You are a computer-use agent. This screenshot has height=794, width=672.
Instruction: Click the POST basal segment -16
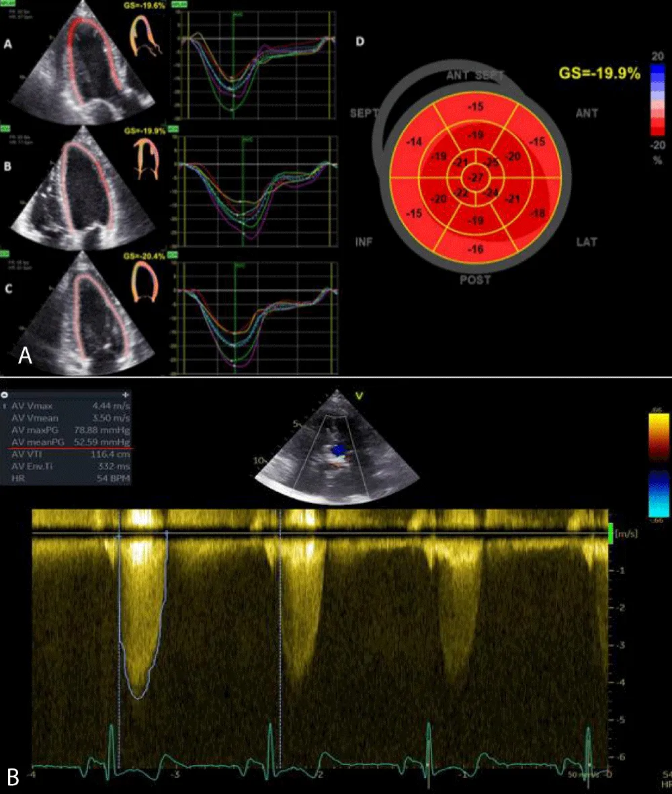click(x=474, y=249)
